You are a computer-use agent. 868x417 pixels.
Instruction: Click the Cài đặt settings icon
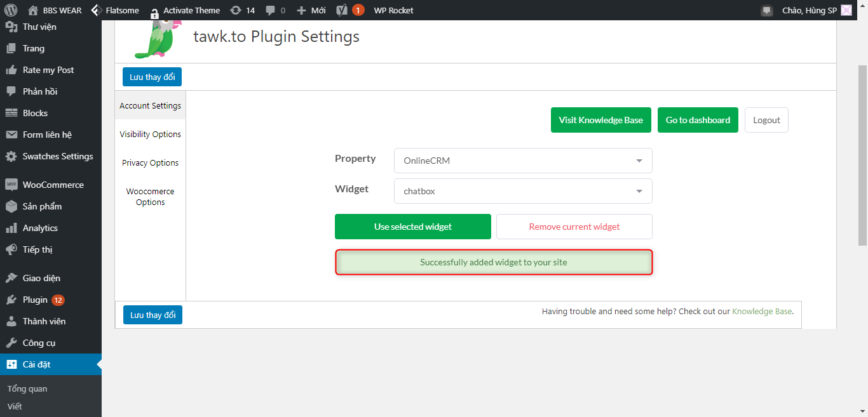point(11,364)
